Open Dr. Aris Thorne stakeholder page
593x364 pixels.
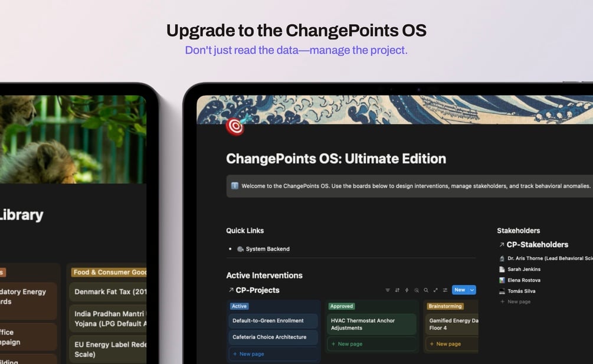(550, 258)
